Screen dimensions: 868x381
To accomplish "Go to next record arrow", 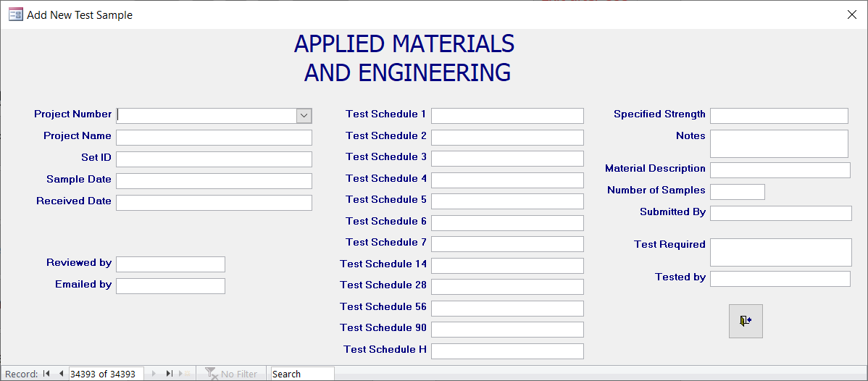I will [154, 374].
